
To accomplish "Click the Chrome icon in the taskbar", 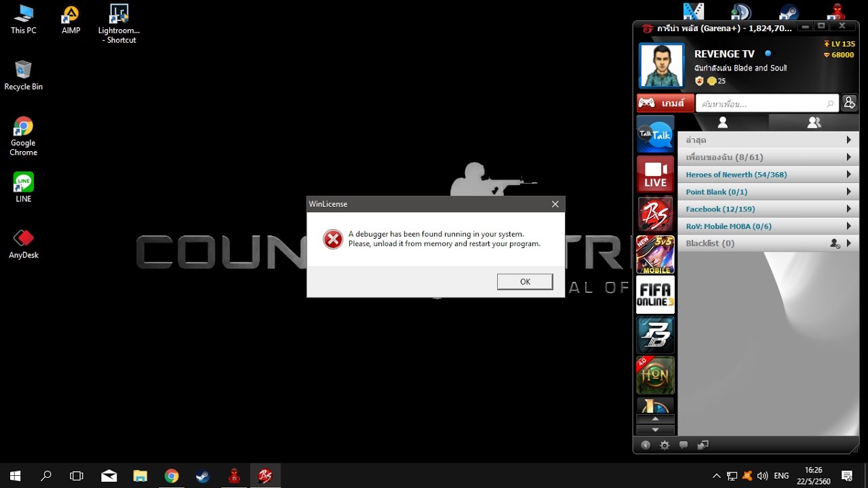I will [x=172, y=476].
